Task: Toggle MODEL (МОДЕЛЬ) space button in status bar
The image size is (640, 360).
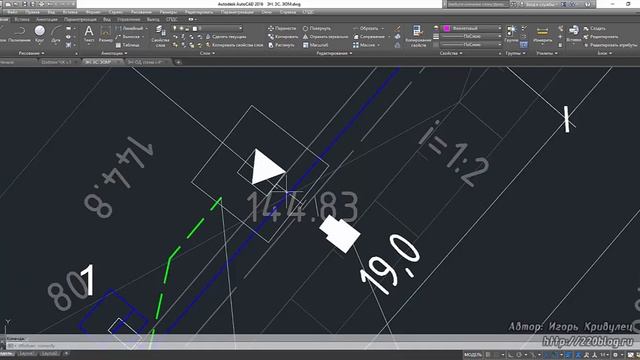Action: click(473, 355)
